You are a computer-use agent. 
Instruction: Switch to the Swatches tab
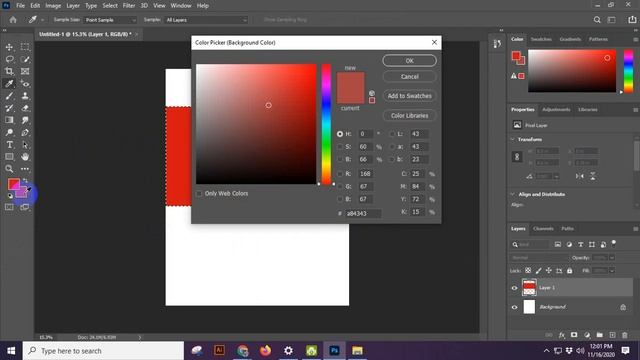(x=541, y=39)
